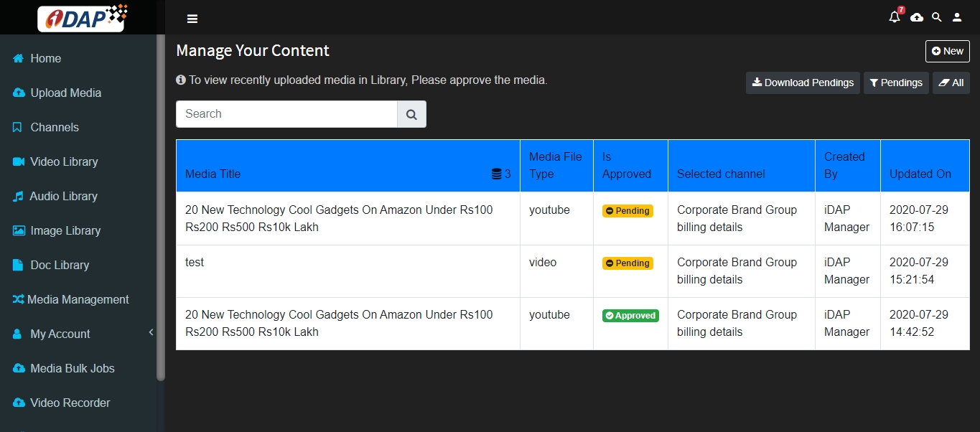Click Download Pendings button
Viewport: 980px width, 432px height.
click(x=803, y=83)
